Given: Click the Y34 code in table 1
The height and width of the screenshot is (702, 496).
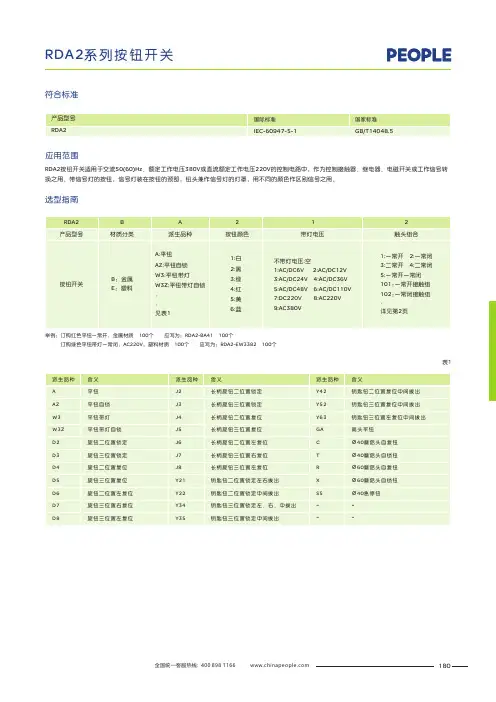Looking at the screenshot, I should click(x=180, y=505).
